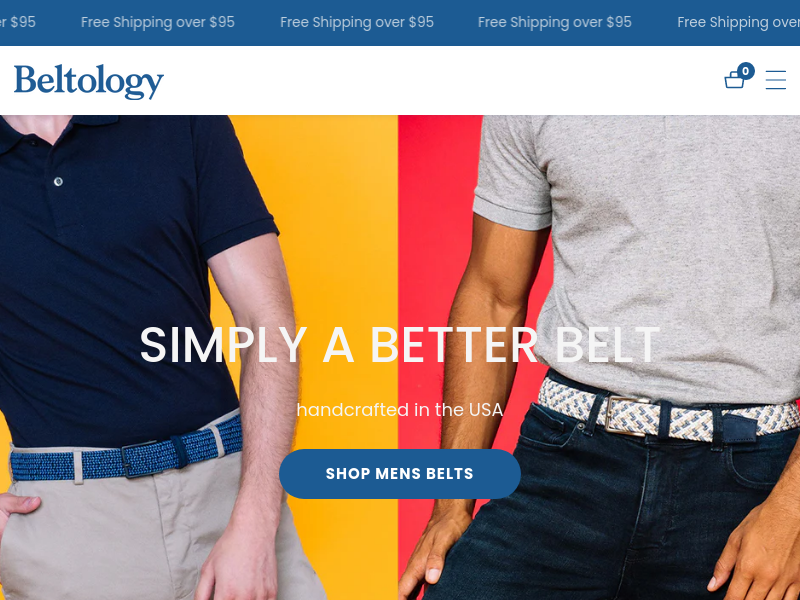Click the Shop Mens Belts button

tap(399, 473)
